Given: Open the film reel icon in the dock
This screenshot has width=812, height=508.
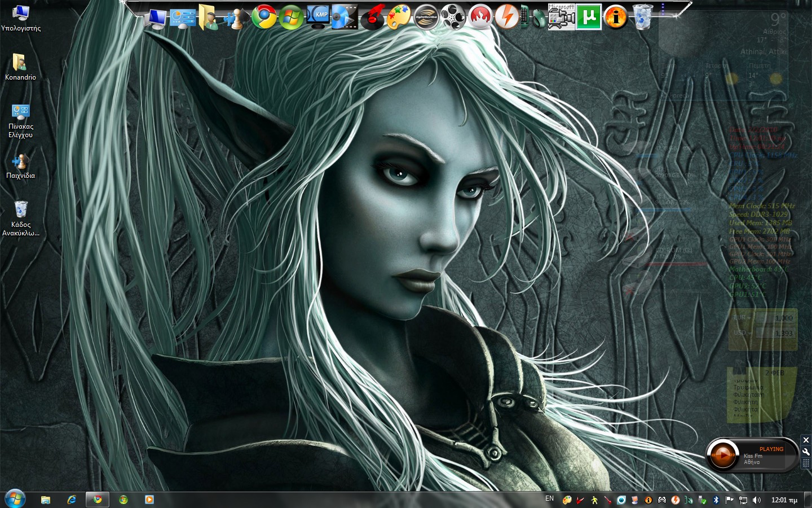Looking at the screenshot, I should [453, 17].
